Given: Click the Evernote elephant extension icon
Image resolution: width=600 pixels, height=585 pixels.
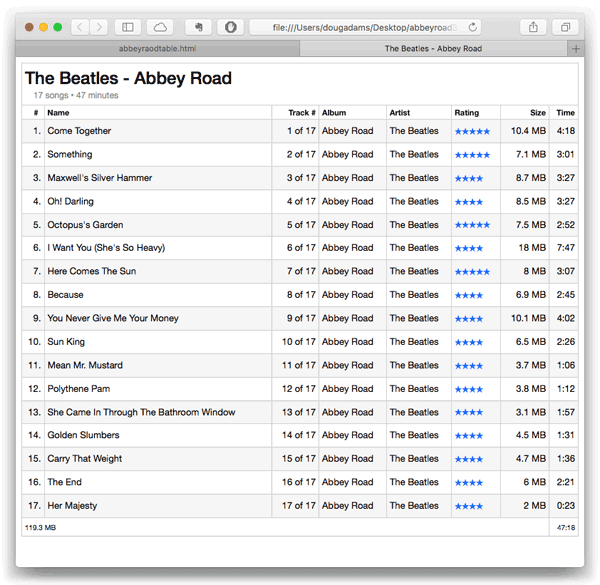Looking at the screenshot, I should [198, 27].
